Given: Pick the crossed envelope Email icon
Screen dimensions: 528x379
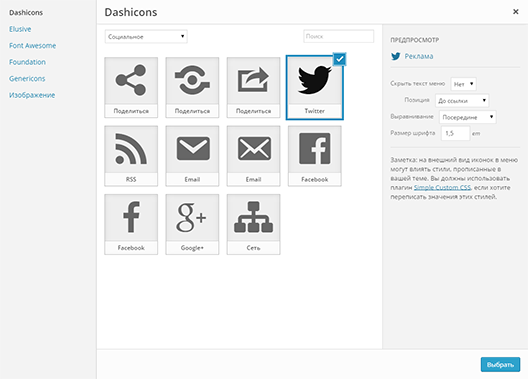Looking at the screenshot, I should (x=254, y=156).
